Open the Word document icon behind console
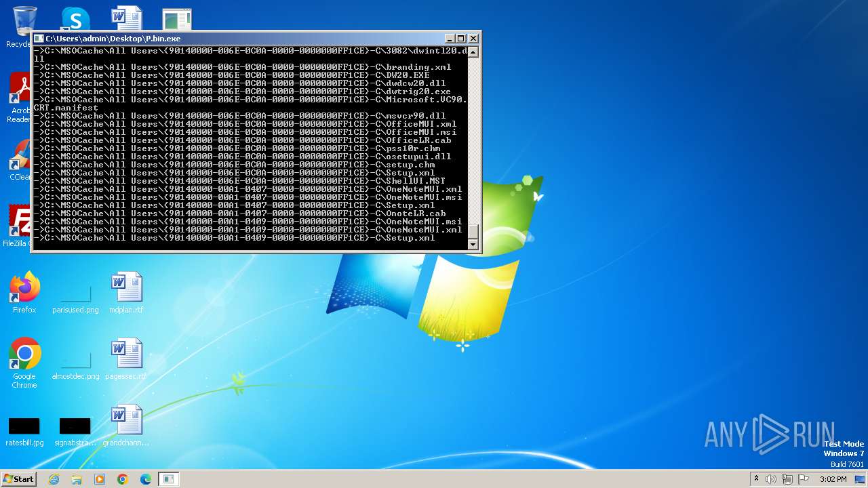 pos(127,18)
